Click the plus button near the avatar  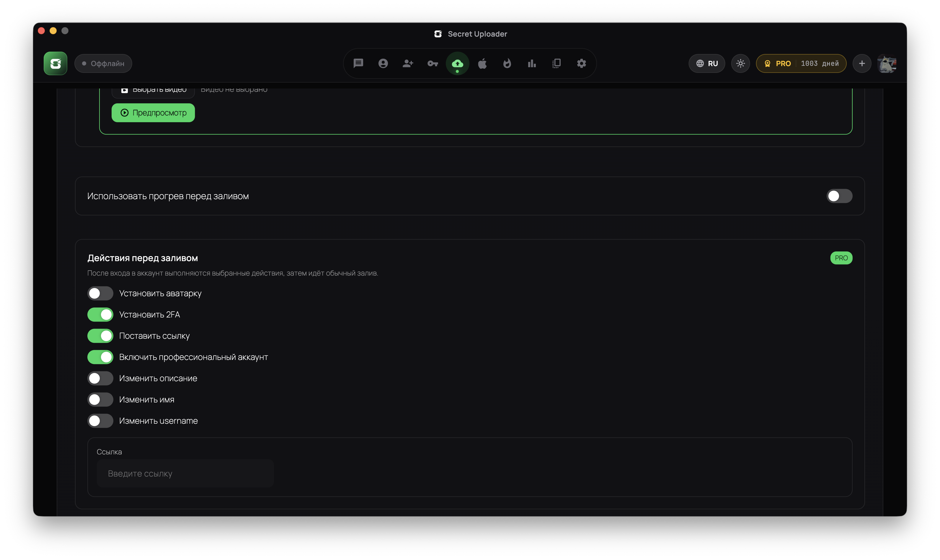(862, 63)
